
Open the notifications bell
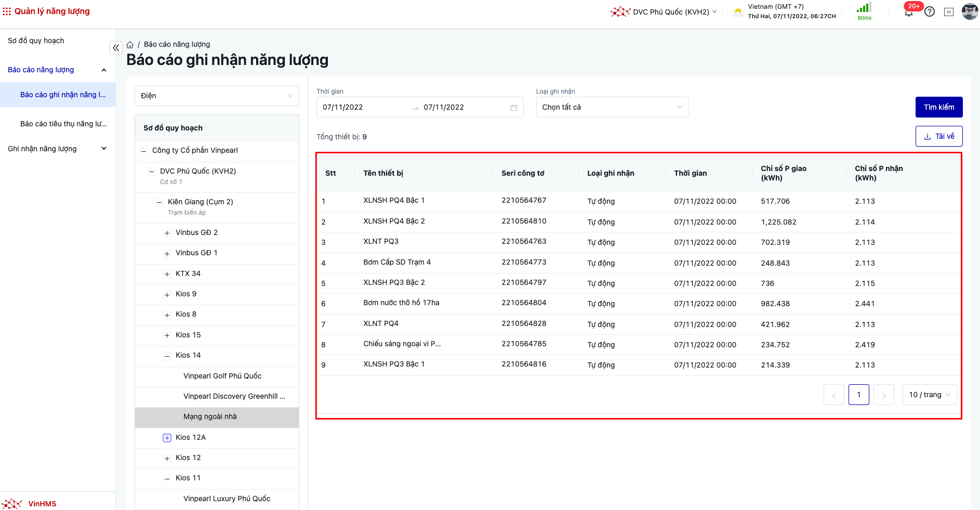908,12
